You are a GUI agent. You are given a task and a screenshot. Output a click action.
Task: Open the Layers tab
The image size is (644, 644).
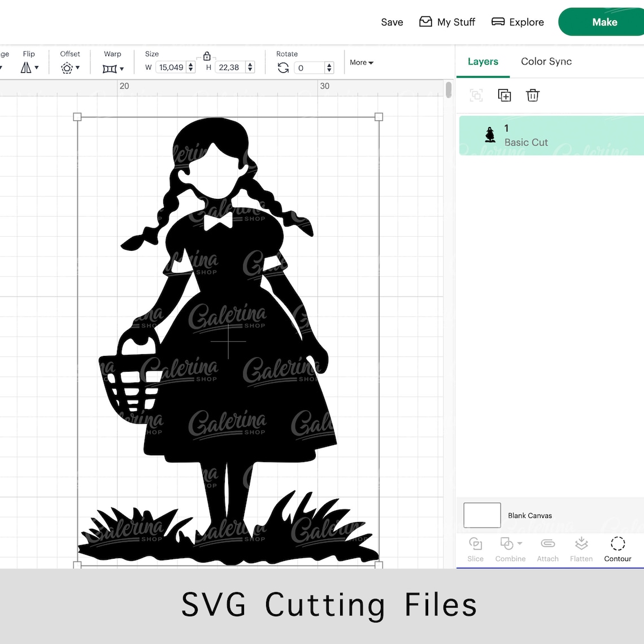click(482, 62)
